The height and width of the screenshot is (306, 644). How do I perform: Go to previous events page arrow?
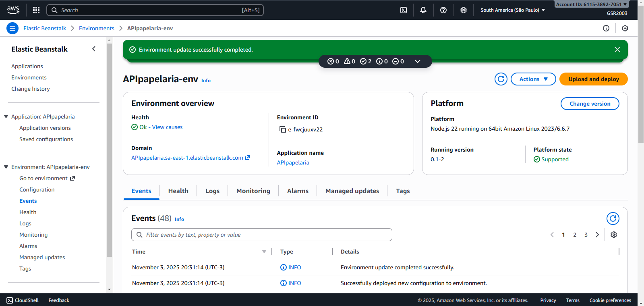click(x=552, y=235)
